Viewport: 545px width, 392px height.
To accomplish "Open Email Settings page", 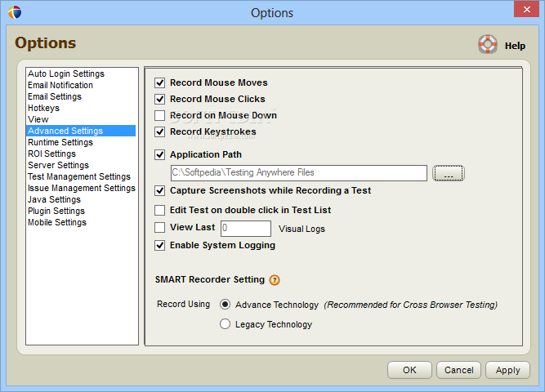I will coord(55,96).
